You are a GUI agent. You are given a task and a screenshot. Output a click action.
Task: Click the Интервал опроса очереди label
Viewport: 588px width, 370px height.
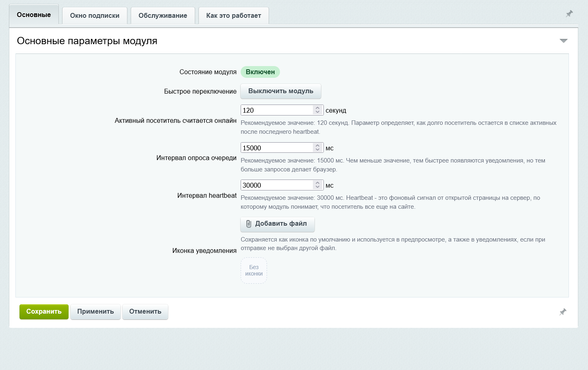coord(196,158)
